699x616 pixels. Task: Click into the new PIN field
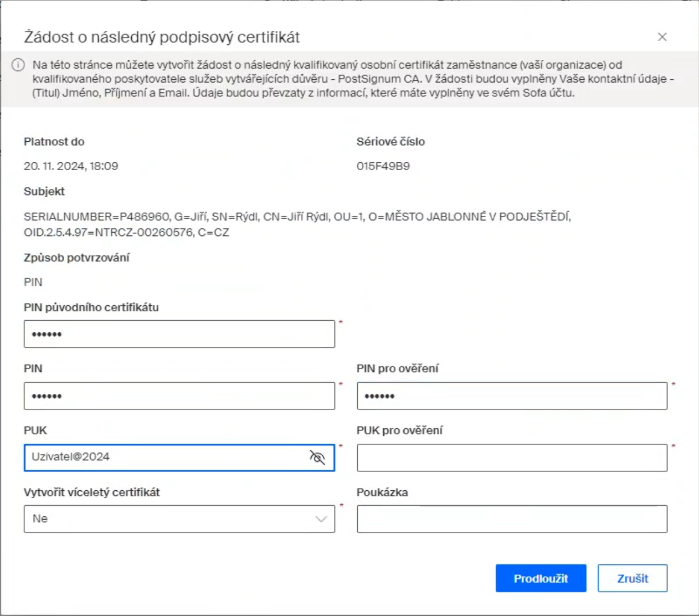pyautogui.click(x=179, y=396)
